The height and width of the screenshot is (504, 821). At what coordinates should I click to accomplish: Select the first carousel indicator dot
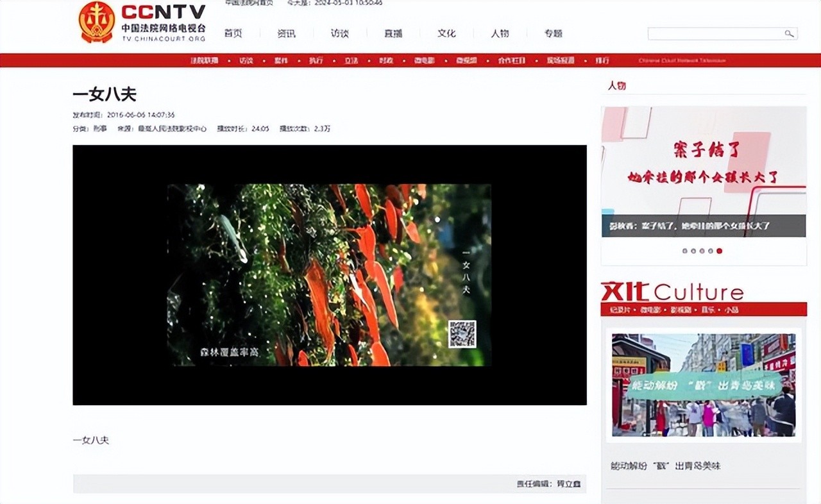[684, 251]
